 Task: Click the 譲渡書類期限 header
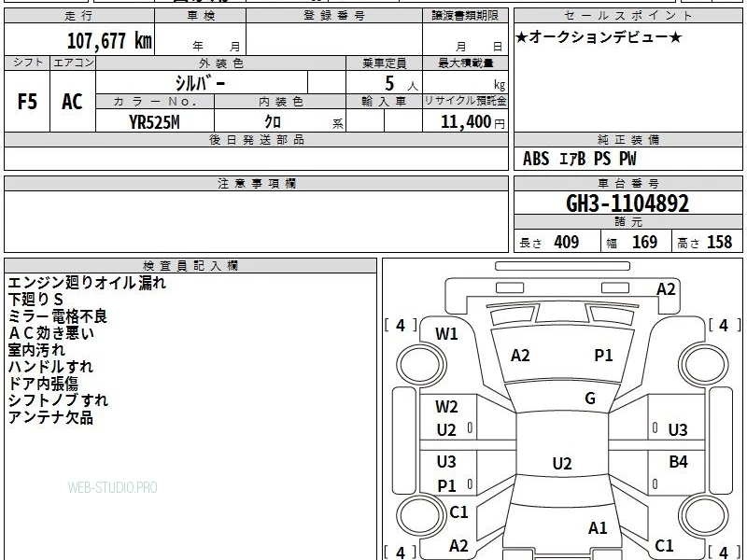pyautogui.click(x=465, y=16)
